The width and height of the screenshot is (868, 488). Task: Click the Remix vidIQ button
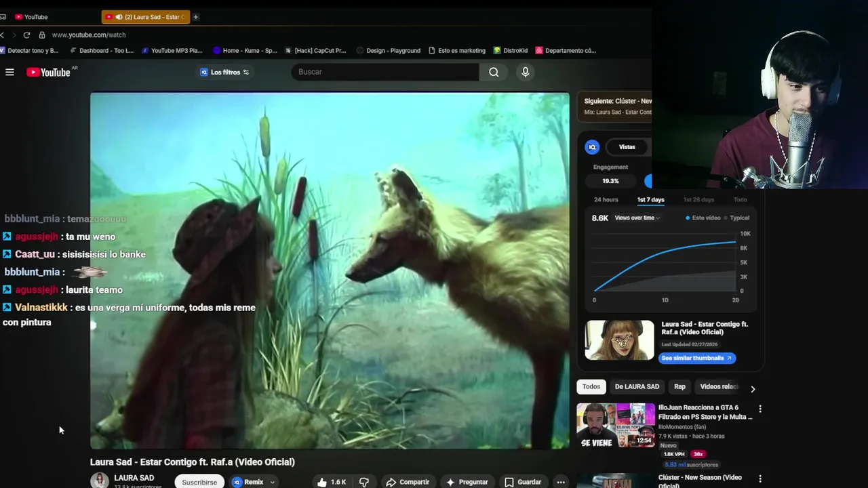[x=248, y=482]
